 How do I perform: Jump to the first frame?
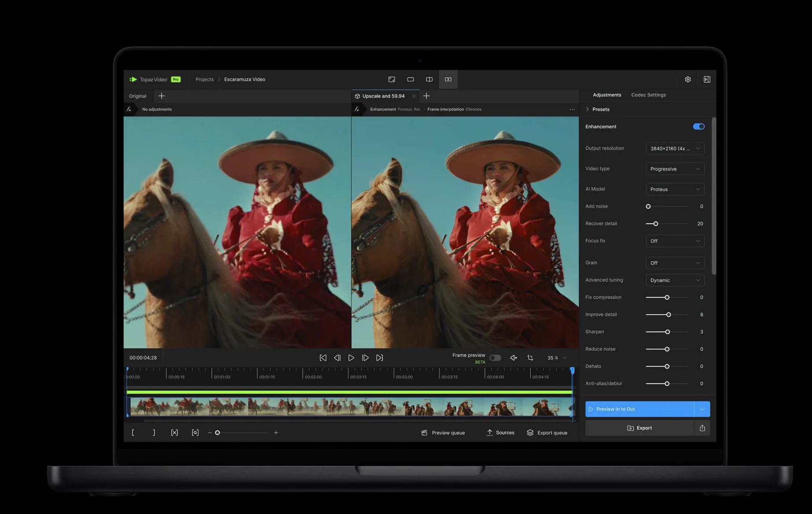click(x=323, y=358)
